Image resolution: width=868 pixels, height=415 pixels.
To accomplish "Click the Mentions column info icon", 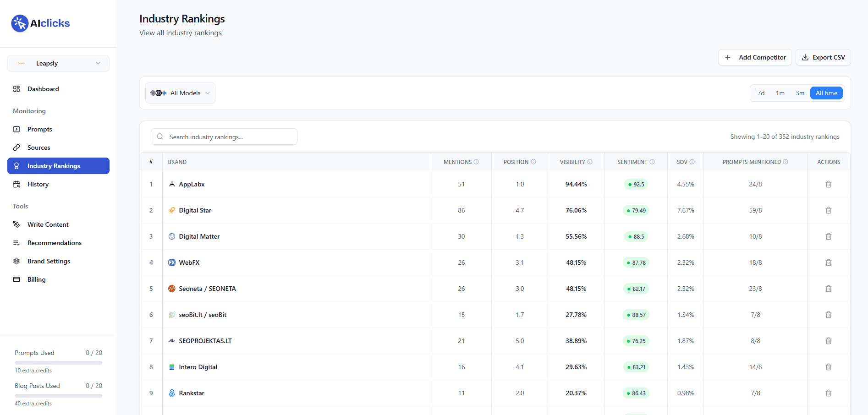I will tap(476, 162).
